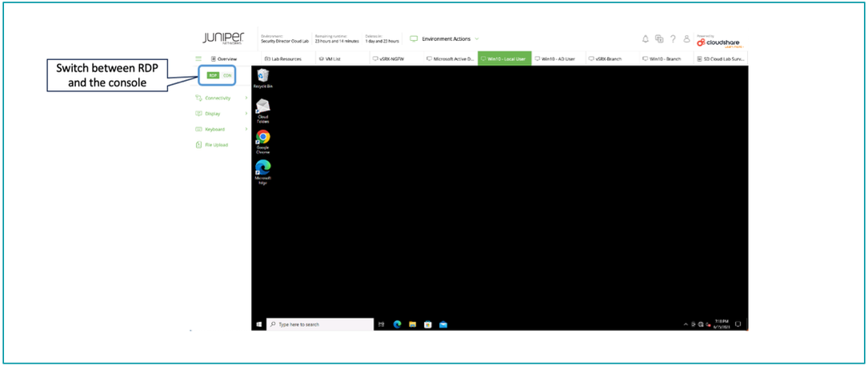This screenshot has height=366, width=868.
Task: Open the user profile icon
Action: (686, 38)
